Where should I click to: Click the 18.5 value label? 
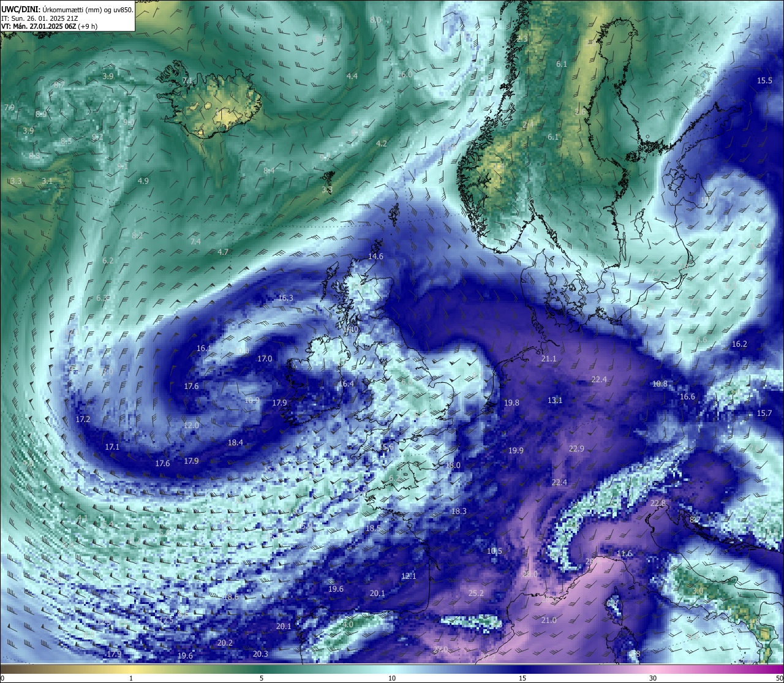point(372,529)
